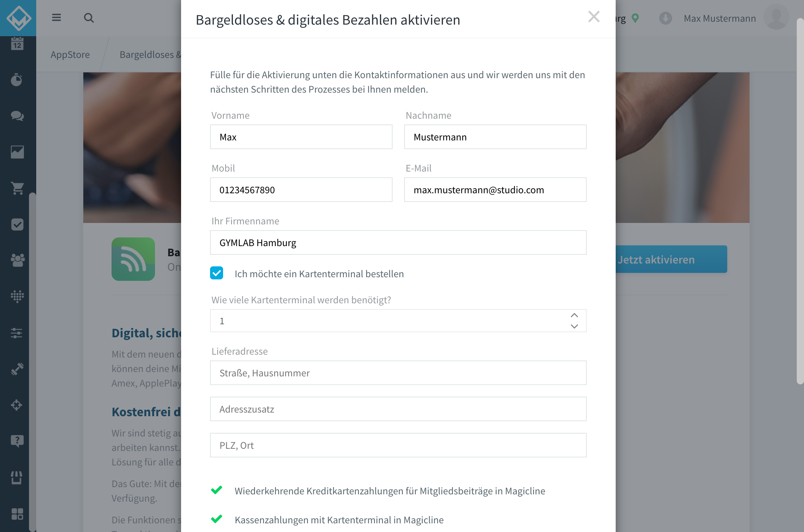Open the analytics chart sidebar icon
This screenshot has height=532, width=804.
(17, 152)
